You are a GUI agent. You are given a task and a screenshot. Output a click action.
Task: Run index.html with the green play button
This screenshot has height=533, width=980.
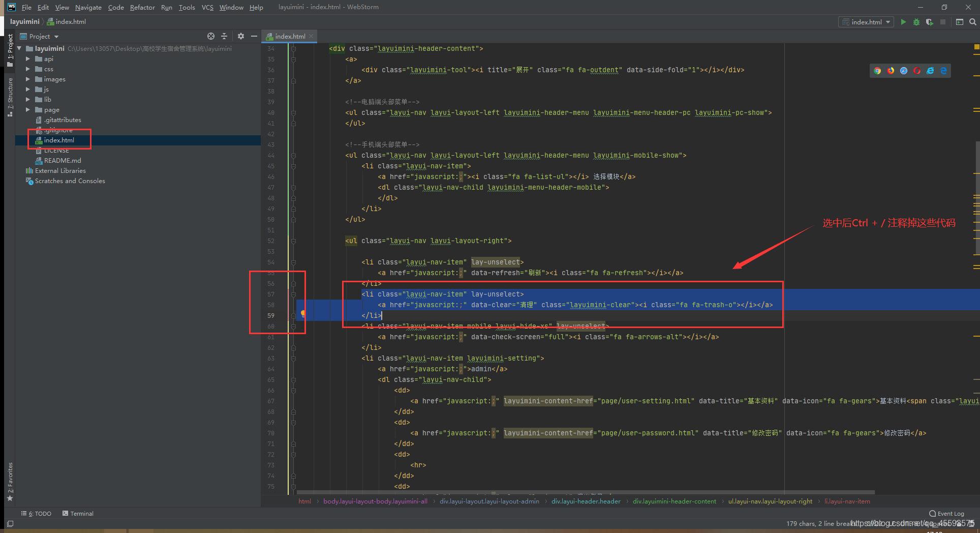(903, 22)
